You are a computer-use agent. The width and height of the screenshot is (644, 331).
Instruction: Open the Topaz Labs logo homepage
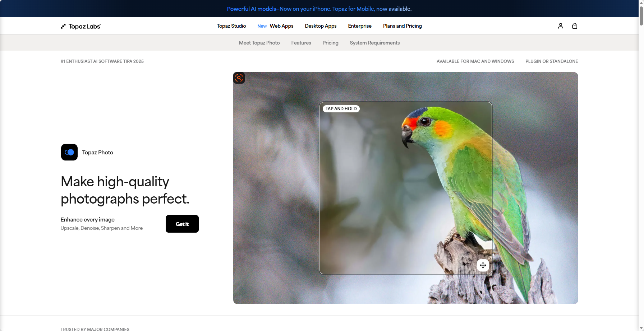click(x=81, y=26)
